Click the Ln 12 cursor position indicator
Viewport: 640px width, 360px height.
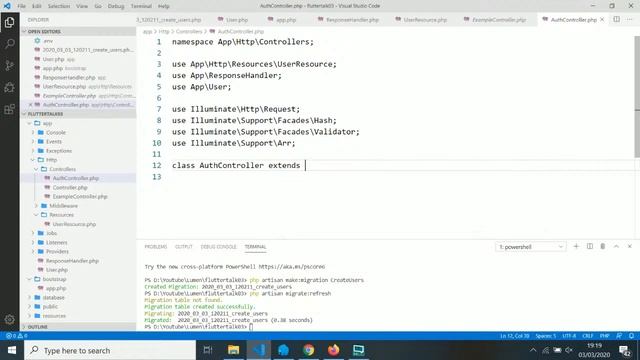point(515,336)
